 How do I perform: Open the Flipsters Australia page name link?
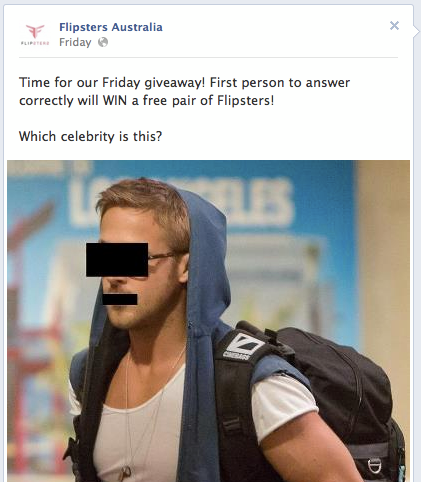(111, 27)
